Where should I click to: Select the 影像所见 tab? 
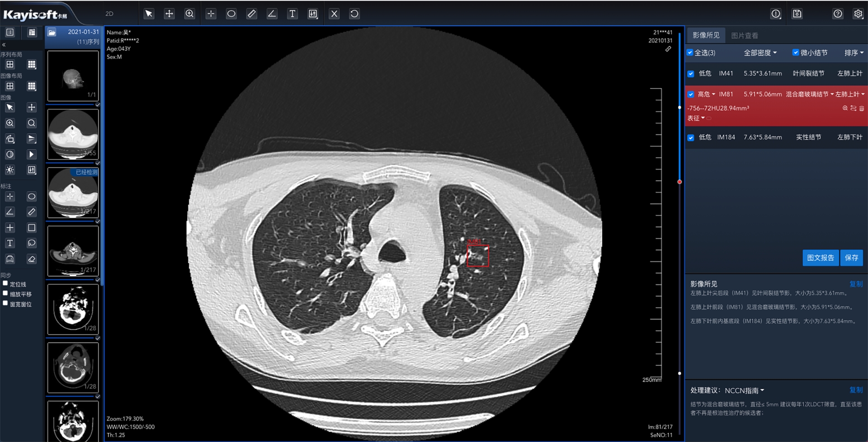(706, 35)
